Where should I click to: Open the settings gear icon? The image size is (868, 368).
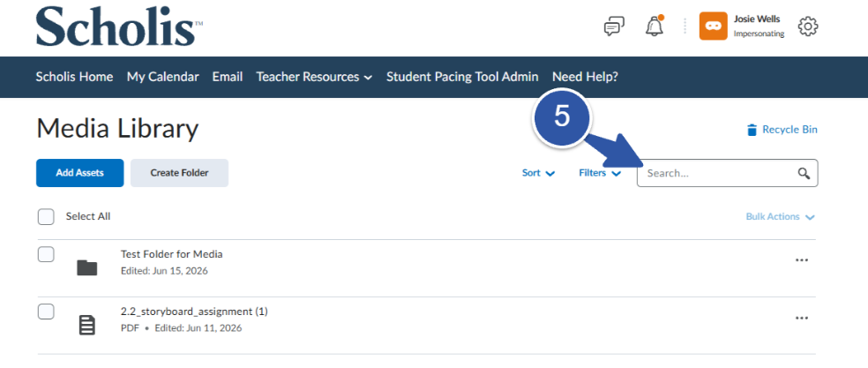[808, 26]
